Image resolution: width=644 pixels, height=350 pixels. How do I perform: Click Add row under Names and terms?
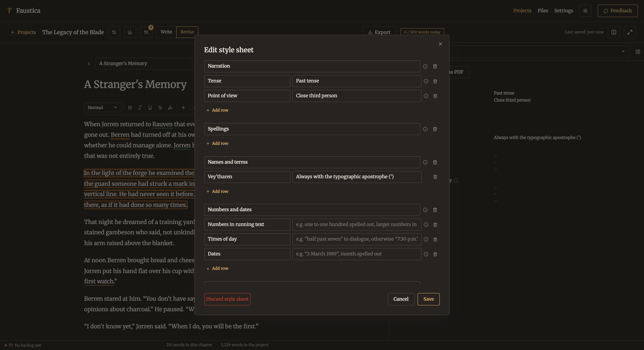click(217, 191)
